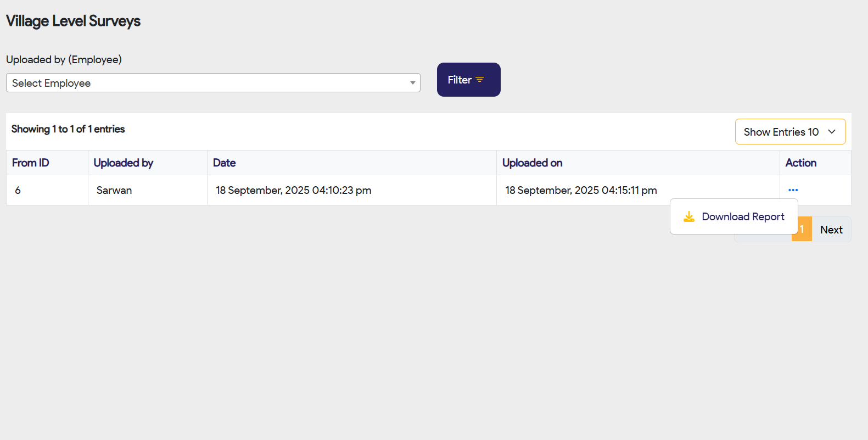The image size is (868, 440).
Task: Click the Uploaded by column header
Action: click(124, 163)
